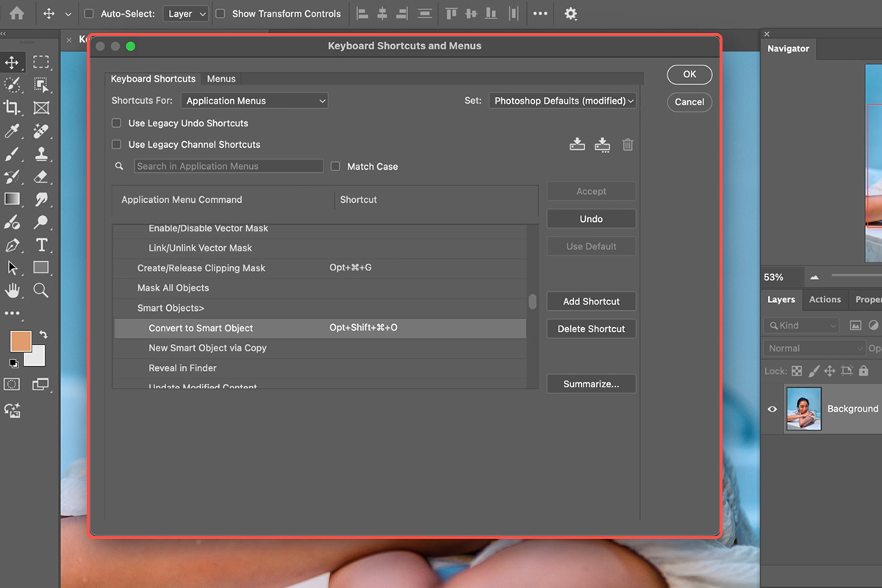The width and height of the screenshot is (882, 588).
Task: Select the Pen tool
Action: pyautogui.click(x=12, y=245)
